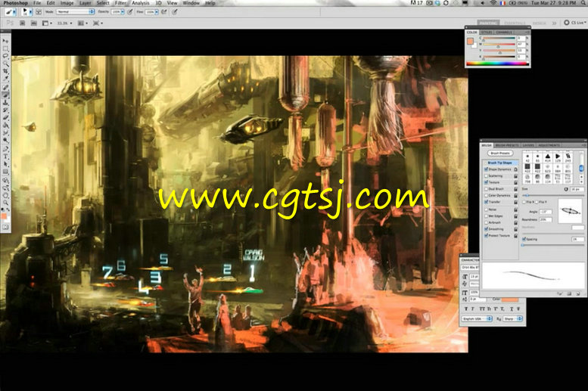Toggle the Protect Texture checkbox
588x391 pixels.
pyautogui.click(x=486, y=235)
